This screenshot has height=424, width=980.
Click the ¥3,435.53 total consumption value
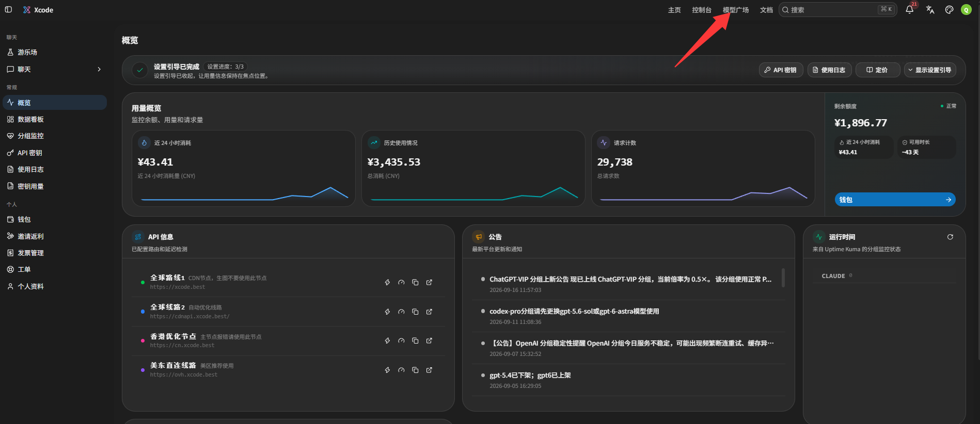(394, 162)
